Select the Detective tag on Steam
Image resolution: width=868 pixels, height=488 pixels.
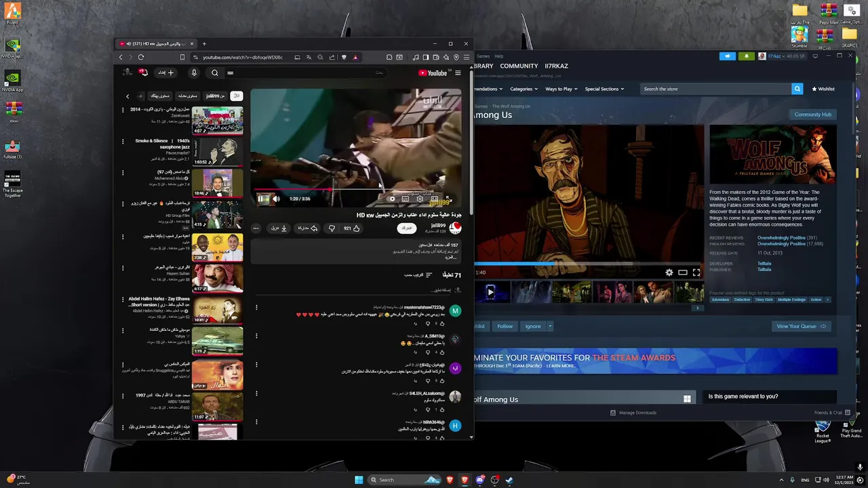(742, 300)
